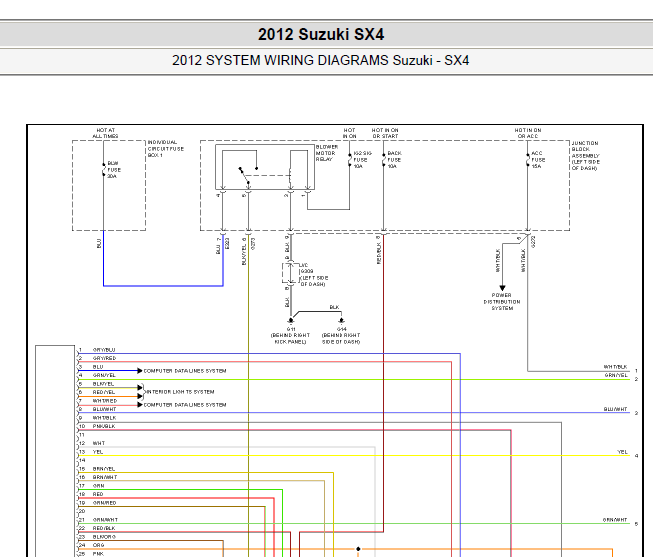Viewport: 653px width, 557px height.
Task: Click the '2012 Suzuki SX4' page title
Action: tap(321, 35)
